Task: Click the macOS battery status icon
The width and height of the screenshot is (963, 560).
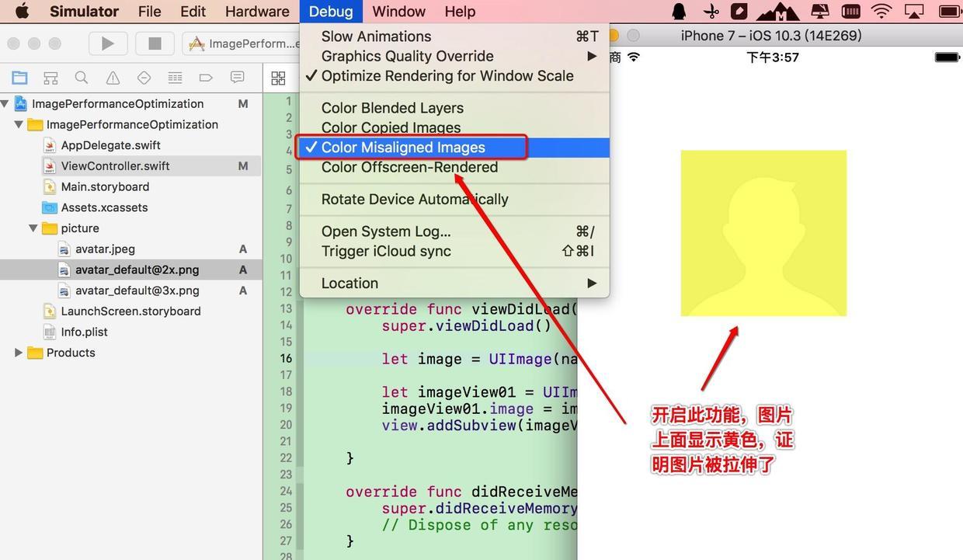Action: click(x=951, y=11)
